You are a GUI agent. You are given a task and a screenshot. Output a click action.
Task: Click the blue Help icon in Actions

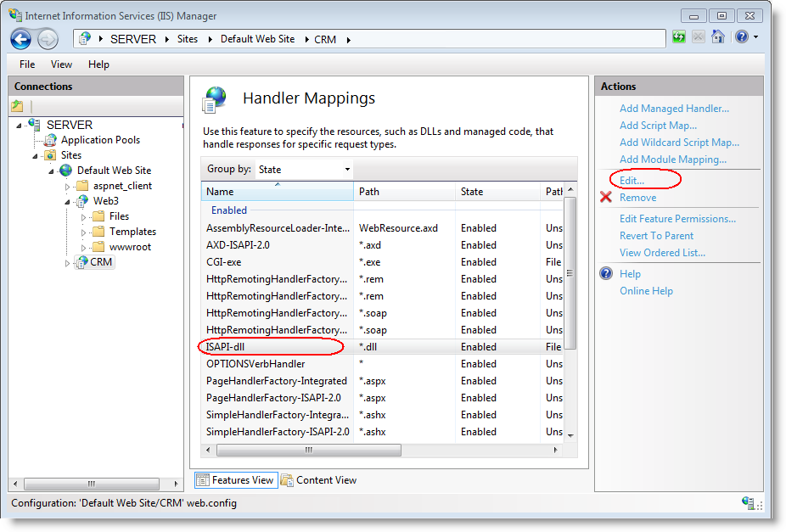point(606,274)
